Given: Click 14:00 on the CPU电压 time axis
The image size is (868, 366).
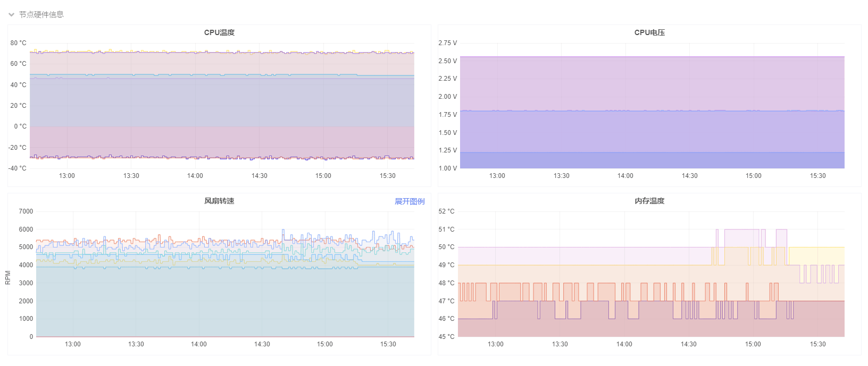Looking at the screenshot, I should click(625, 176).
